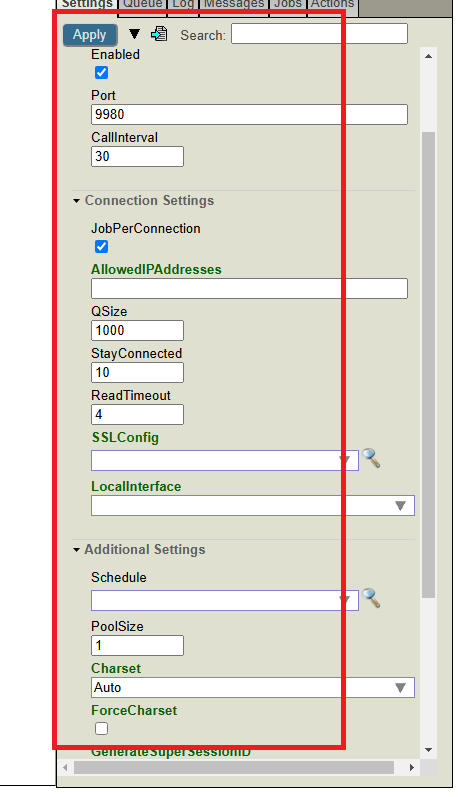Click the import settings icon near Search
Image resolution: width=459 pixels, height=797 pixels.
pos(159,34)
